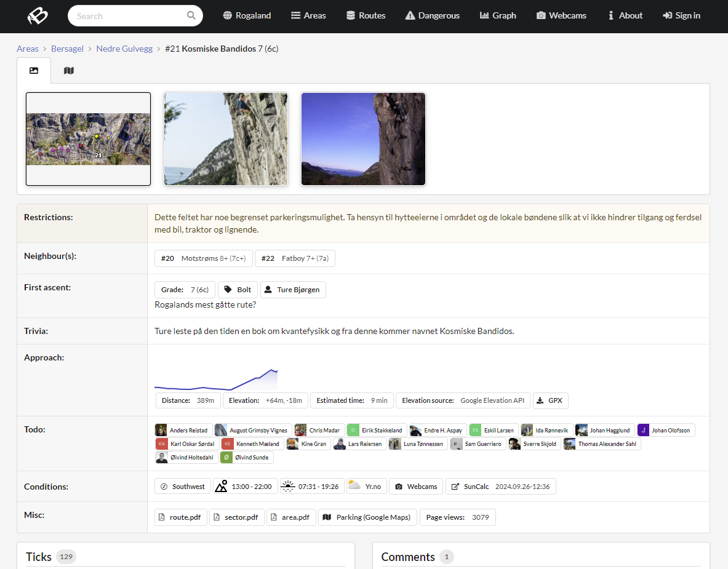Download the approach GPX file
728x569 pixels.
point(550,400)
